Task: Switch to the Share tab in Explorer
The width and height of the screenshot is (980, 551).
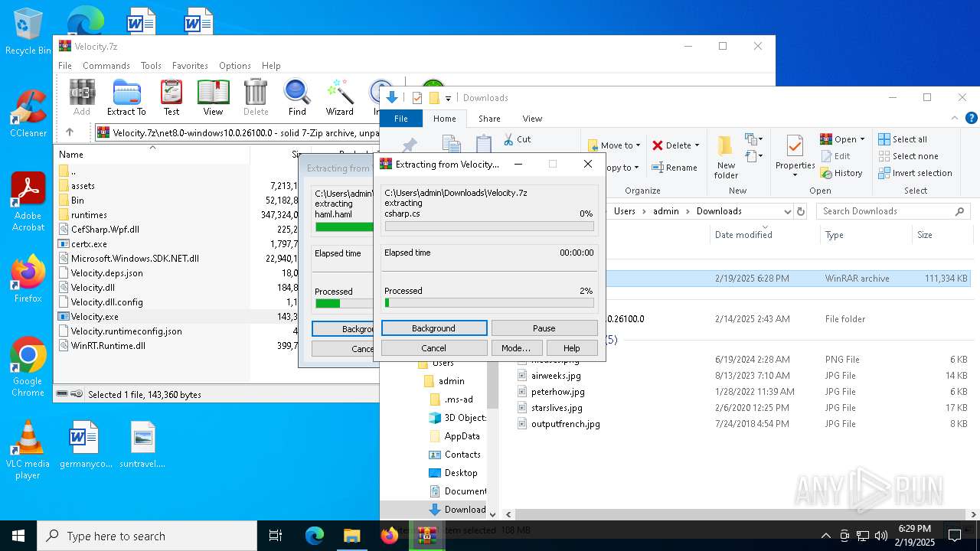Action: [x=489, y=119]
